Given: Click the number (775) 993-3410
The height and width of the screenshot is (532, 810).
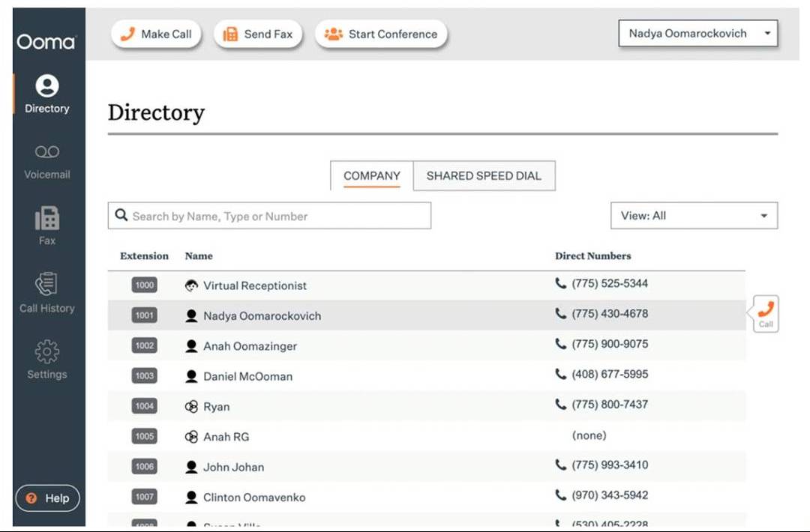Looking at the screenshot, I should click(610, 465).
